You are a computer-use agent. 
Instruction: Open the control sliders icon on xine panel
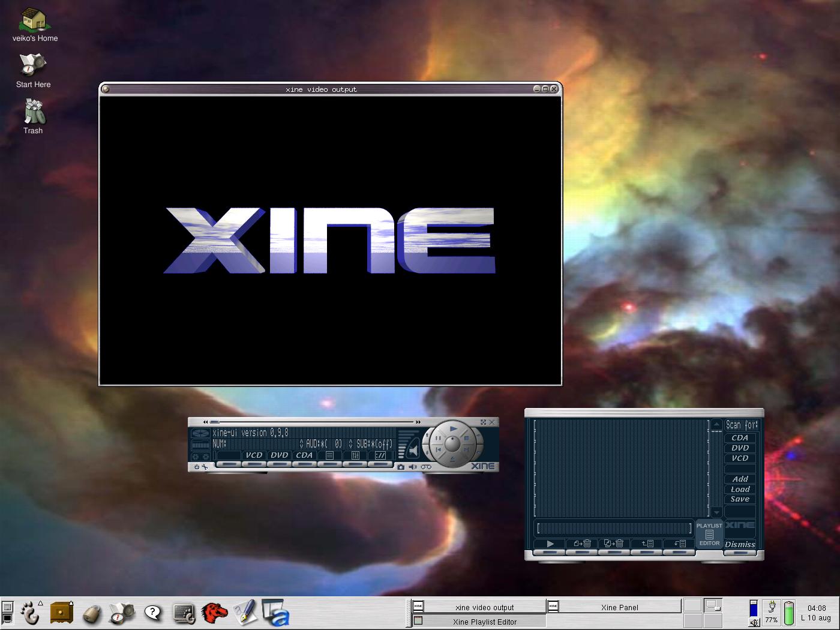355,455
